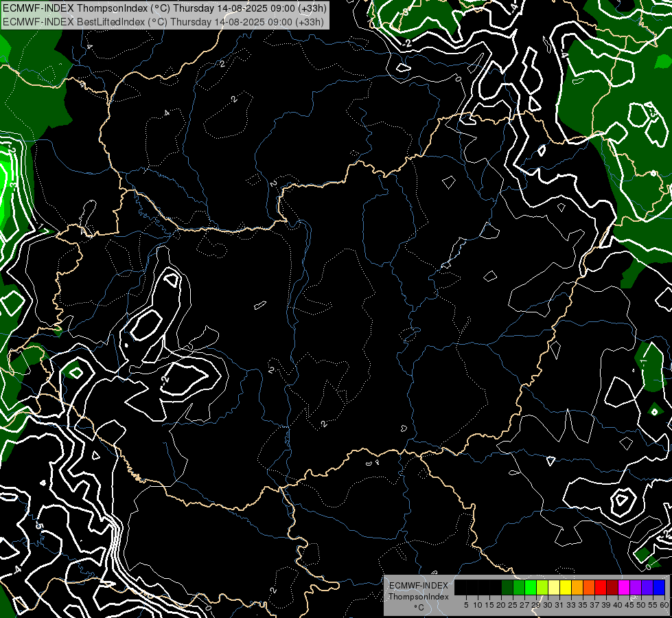The image size is (672, 618).
Task: Click the legend label 'ThompsonIndex'
Action: click(x=418, y=597)
